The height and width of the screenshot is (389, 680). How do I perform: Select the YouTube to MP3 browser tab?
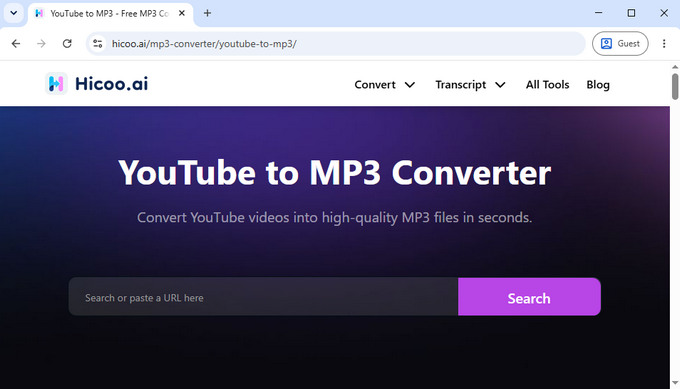[109, 13]
